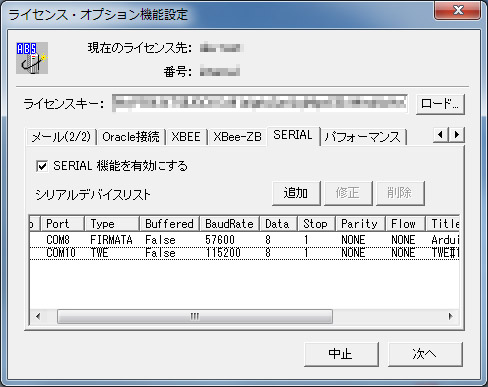
Task: Select the COM10 row
Action: click(245, 253)
